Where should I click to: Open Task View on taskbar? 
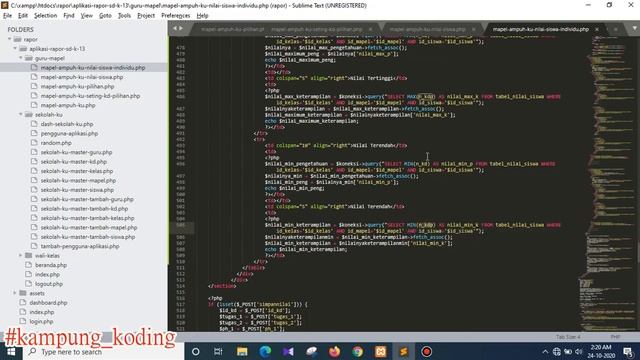click(218, 351)
